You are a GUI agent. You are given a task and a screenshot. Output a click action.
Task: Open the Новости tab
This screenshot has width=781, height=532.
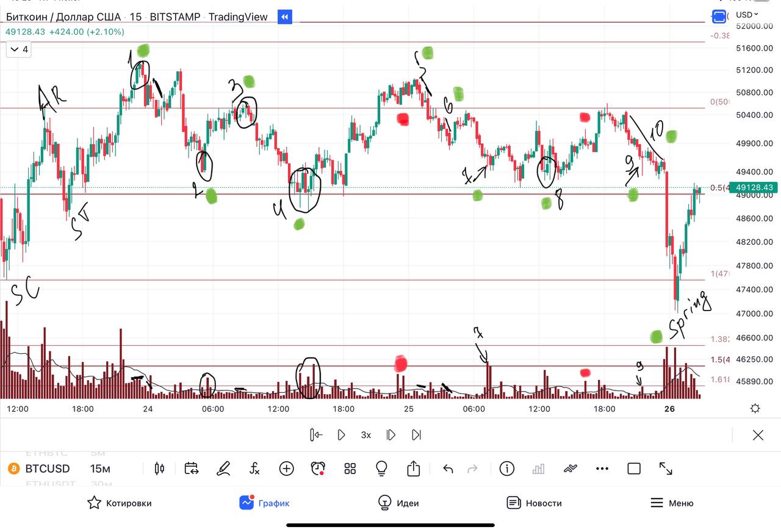[x=534, y=503]
